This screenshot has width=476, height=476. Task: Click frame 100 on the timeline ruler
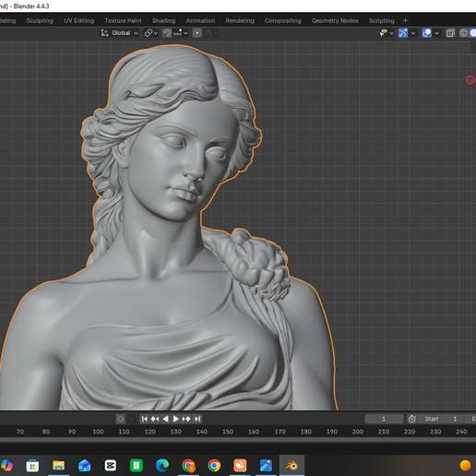pos(98,432)
